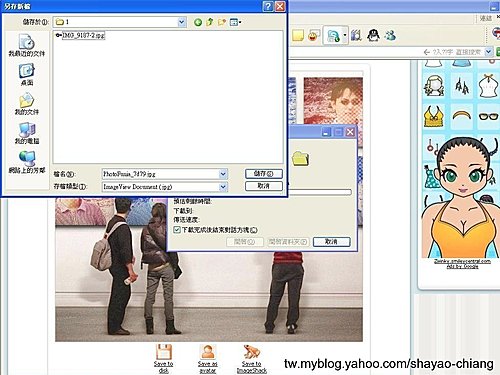Click the MSN buddies toolbar icon
The image size is (500, 375).
click(x=390, y=35)
